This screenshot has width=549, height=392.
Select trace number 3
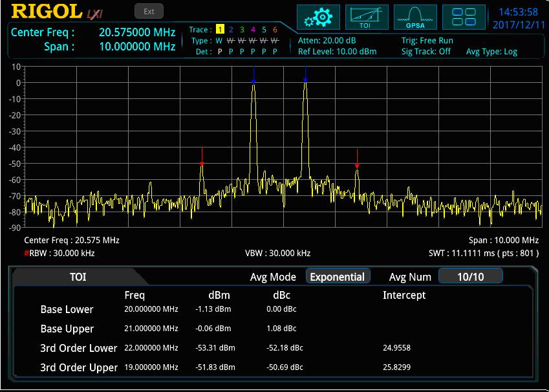(x=242, y=30)
